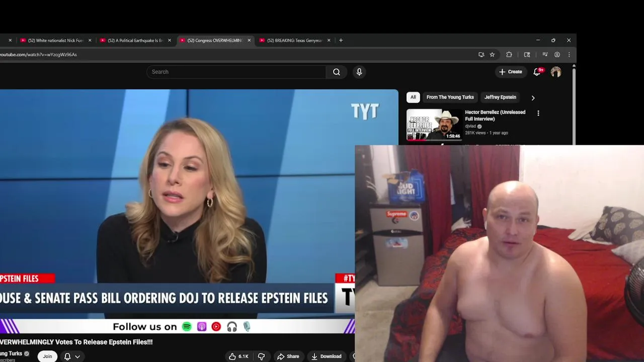Bookmark this page with the star icon
Image resolution: width=644 pixels, height=362 pixels.
pyautogui.click(x=492, y=54)
